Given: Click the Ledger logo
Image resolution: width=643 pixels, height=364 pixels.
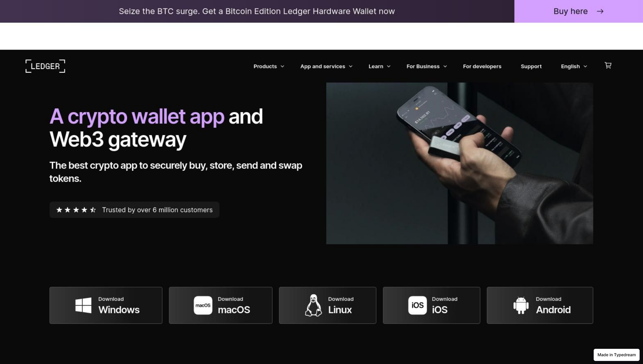Looking at the screenshot, I should click(x=45, y=66).
